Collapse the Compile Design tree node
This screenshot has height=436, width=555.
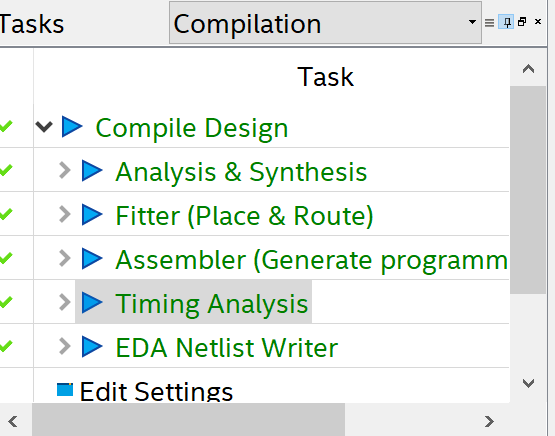click(x=44, y=126)
